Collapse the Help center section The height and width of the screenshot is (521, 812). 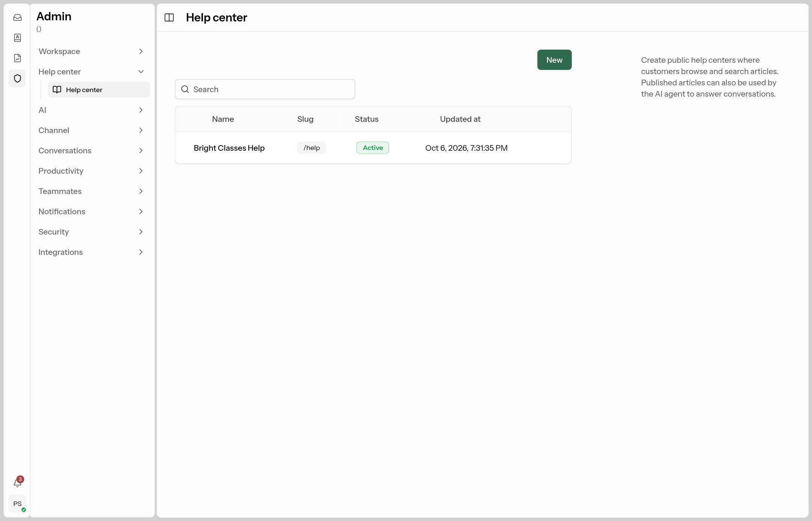(91, 71)
